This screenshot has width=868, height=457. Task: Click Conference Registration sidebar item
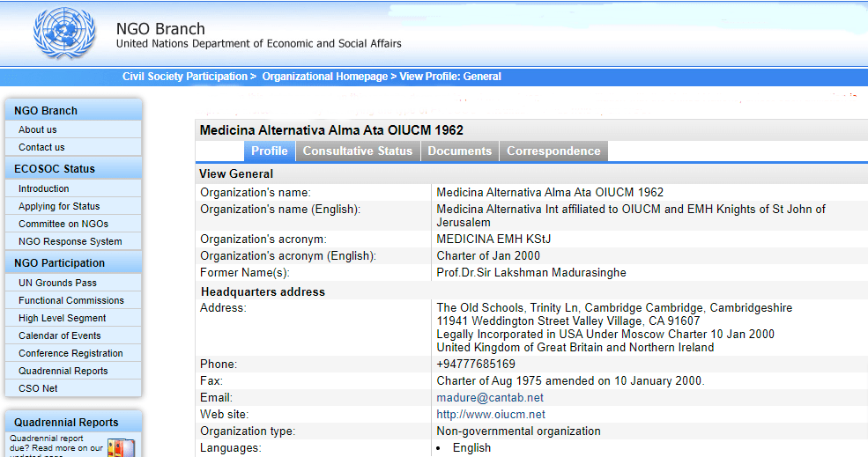(x=70, y=353)
